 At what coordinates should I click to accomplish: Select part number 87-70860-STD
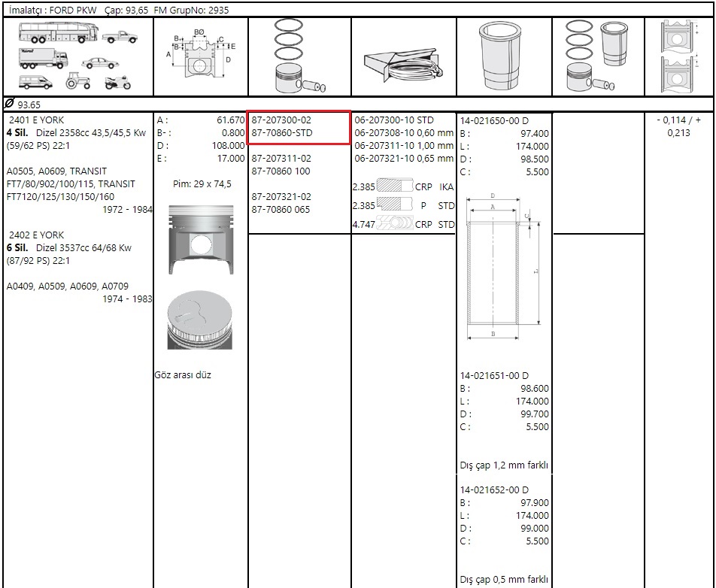[282, 133]
